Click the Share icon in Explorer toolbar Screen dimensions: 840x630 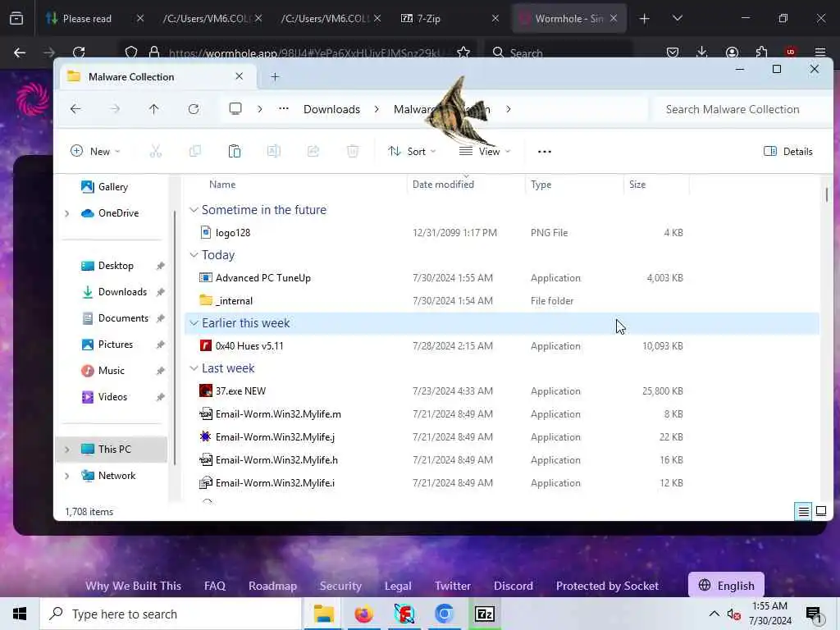point(313,152)
